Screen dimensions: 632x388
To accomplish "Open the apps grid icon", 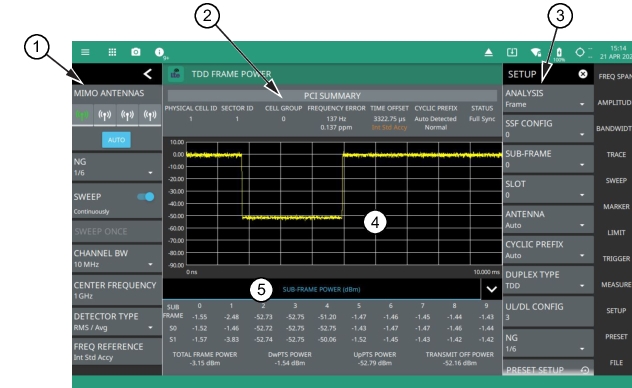I will point(112,52).
